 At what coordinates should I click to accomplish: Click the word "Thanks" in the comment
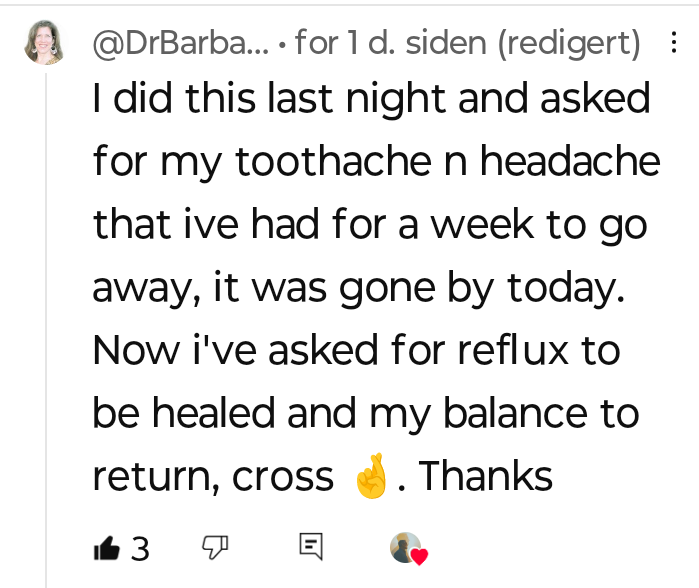[x=485, y=477]
